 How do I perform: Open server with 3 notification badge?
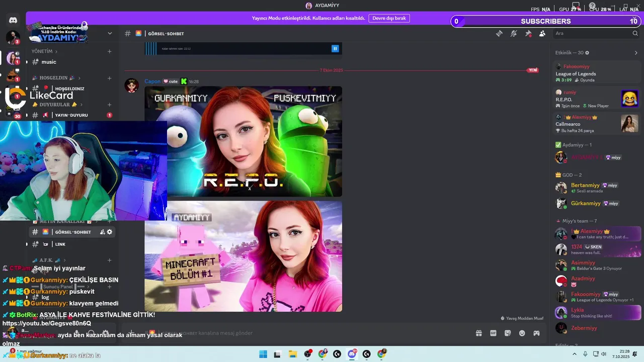tap(13, 37)
